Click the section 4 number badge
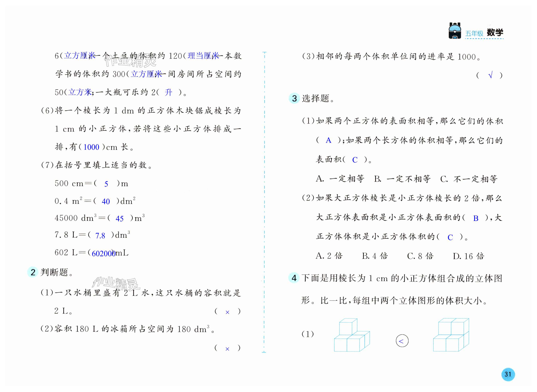The image size is (537, 392). click(294, 278)
